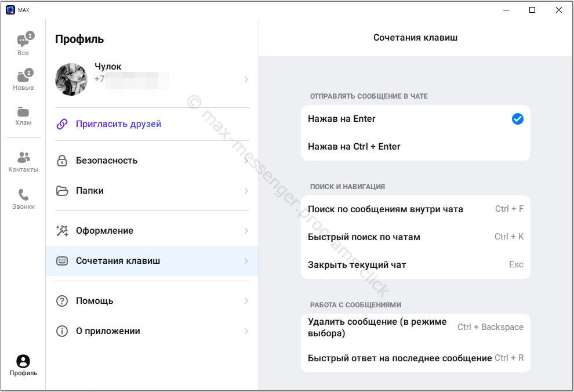Click the Чулок profile avatar
This screenshot has width=574, height=392.
(x=71, y=79)
